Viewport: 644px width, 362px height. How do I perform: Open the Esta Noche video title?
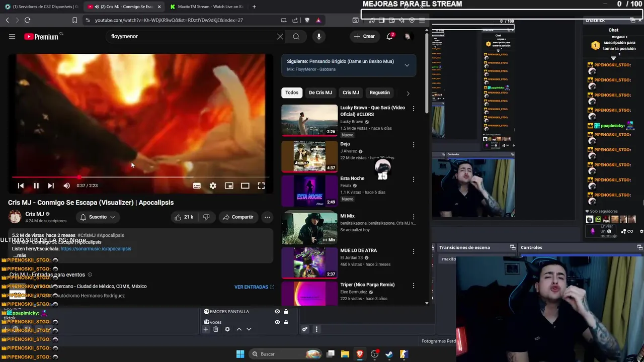352,178
